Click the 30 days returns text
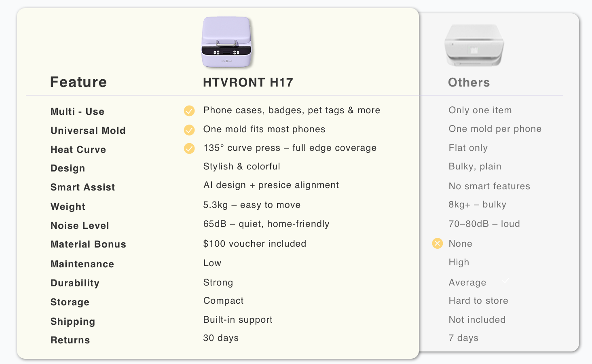Viewport: 592px width, 364px height. tap(221, 338)
